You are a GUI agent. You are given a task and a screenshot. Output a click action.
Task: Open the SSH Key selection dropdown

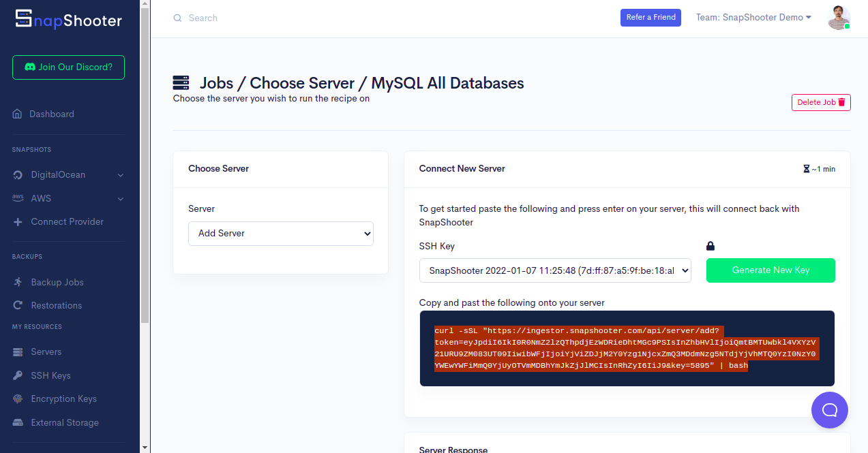(555, 270)
